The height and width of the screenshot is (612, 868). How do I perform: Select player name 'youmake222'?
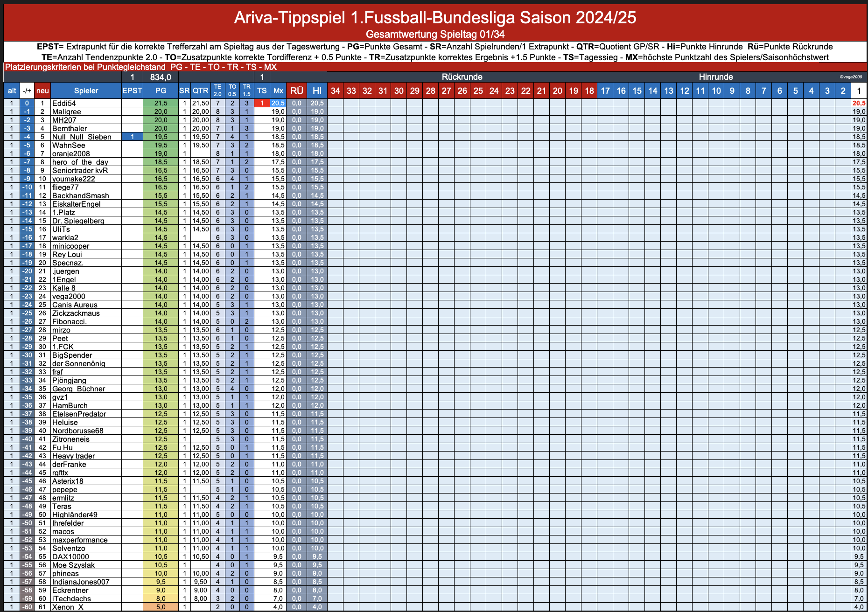tap(74, 179)
